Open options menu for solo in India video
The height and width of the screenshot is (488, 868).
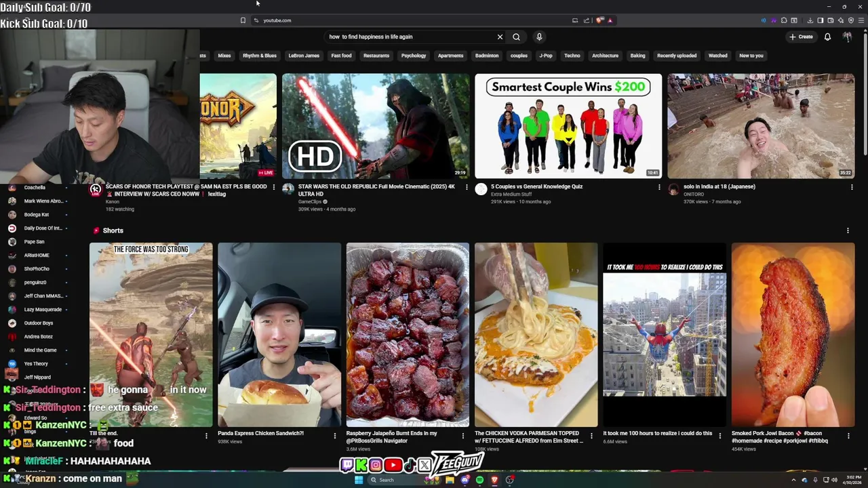coord(852,187)
